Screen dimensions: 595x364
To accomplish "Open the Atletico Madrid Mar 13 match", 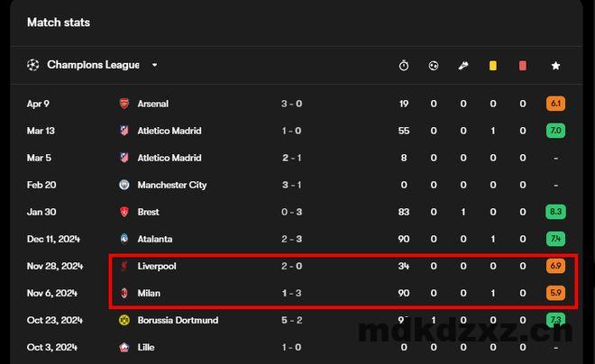I will click(296, 131).
